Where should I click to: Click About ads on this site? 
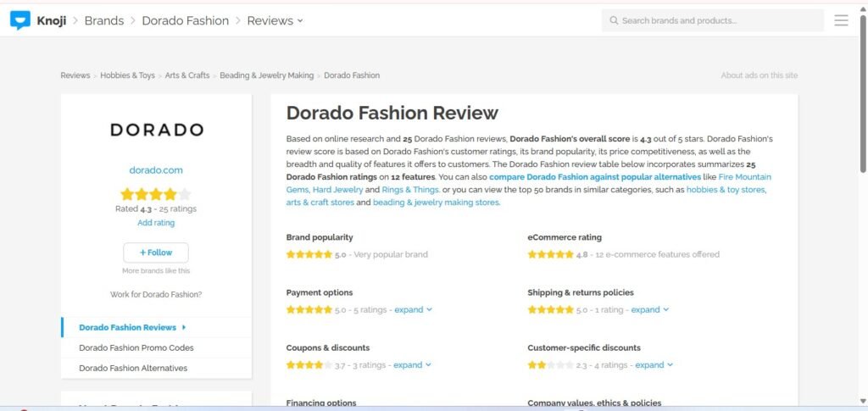click(759, 75)
